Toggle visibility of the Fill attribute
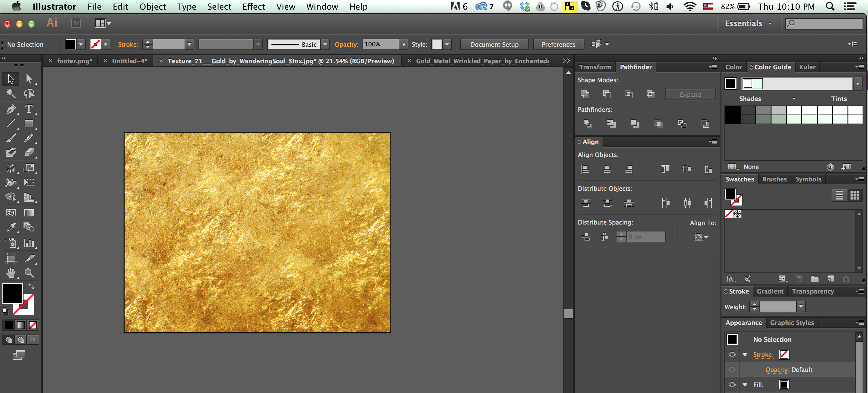Image resolution: width=868 pixels, height=393 pixels. coord(732,384)
